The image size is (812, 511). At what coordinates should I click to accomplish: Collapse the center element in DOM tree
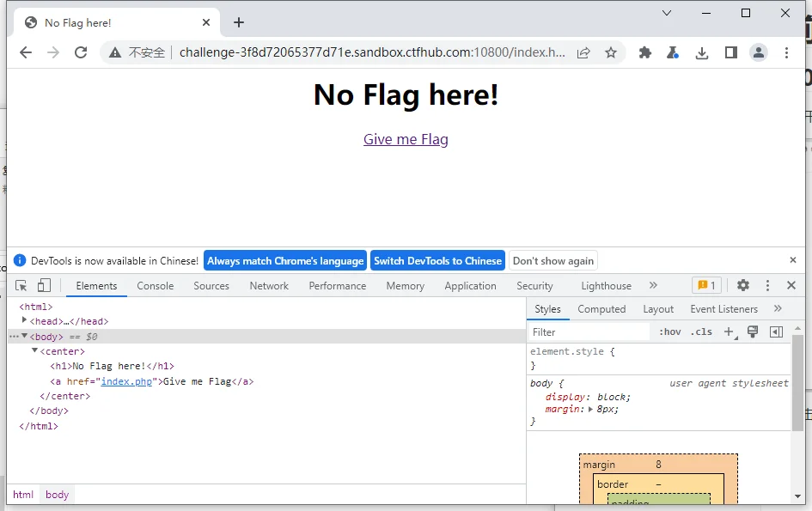(35, 351)
